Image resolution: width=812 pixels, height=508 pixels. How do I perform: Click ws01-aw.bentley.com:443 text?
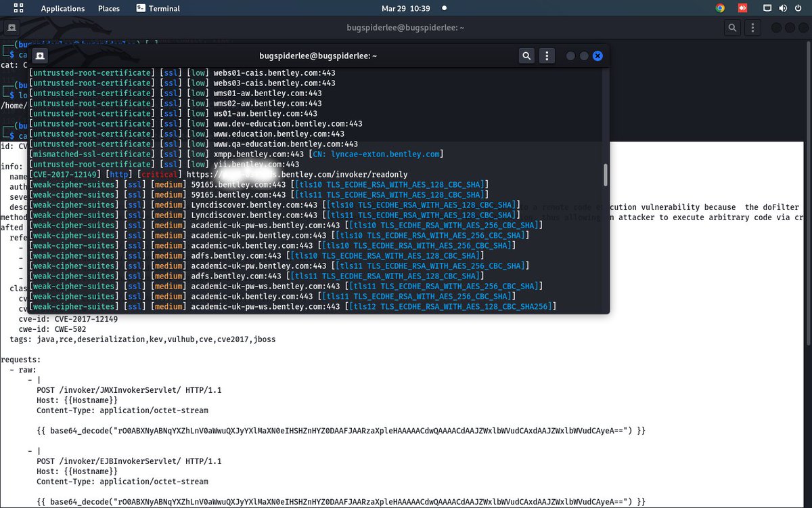(265, 113)
